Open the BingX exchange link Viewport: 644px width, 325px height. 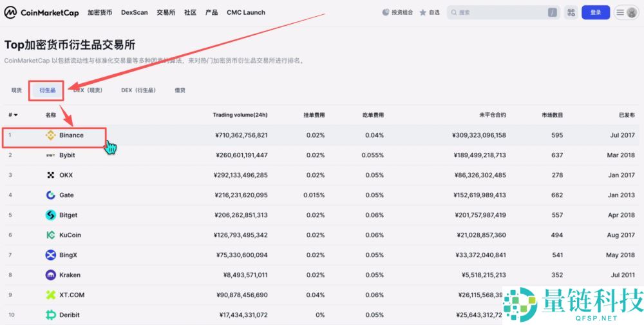pyautogui.click(x=68, y=255)
